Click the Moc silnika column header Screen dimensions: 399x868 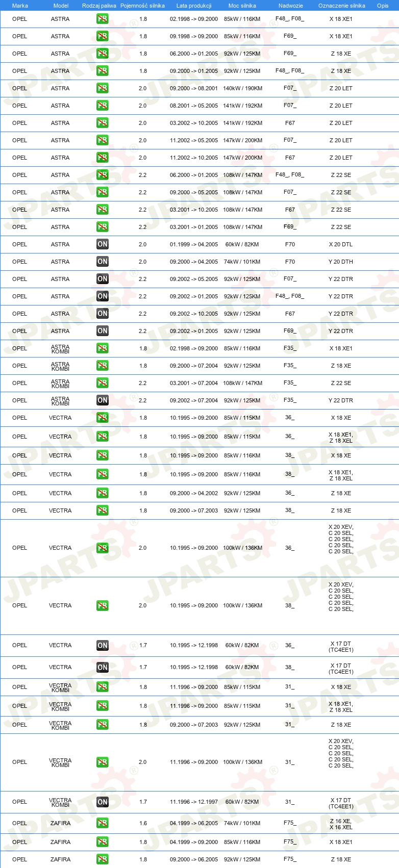[x=242, y=6]
